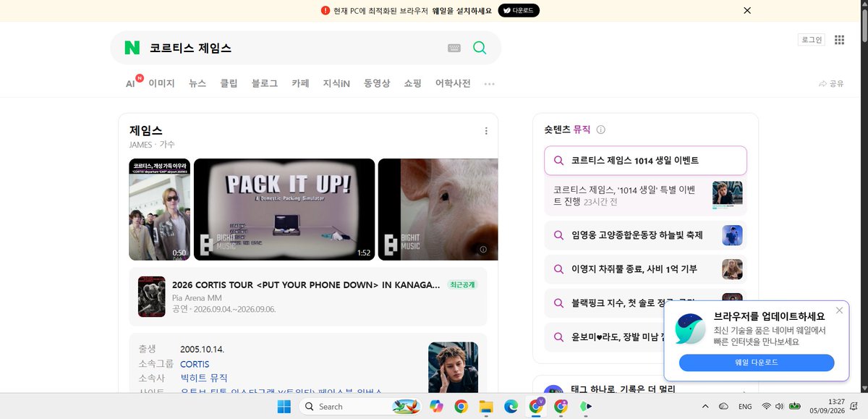Expand more search categories ellipsis

coord(490,84)
